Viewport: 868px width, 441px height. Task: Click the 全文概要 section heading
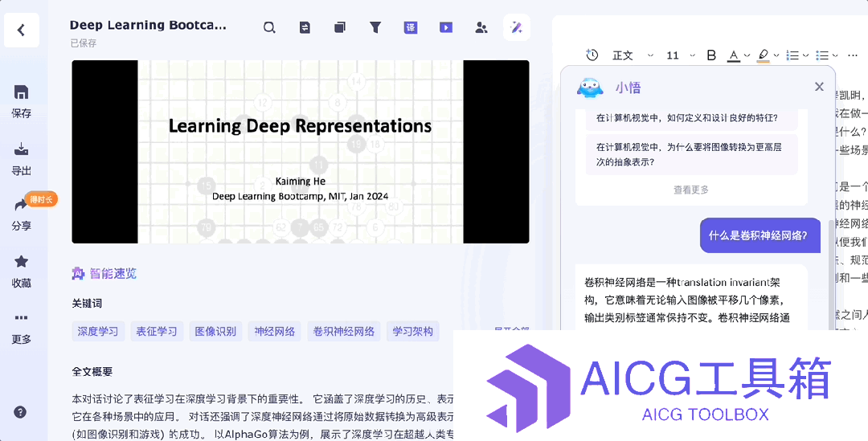tap(92, 372)
